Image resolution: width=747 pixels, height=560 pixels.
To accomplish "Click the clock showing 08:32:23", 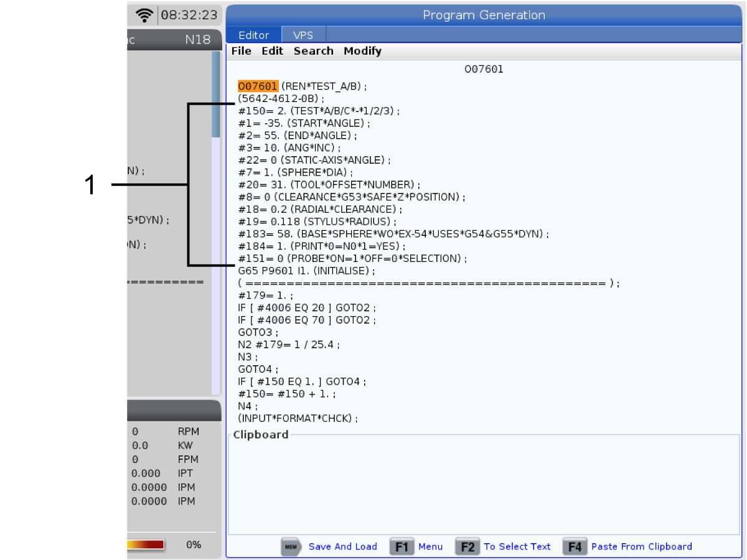I will (189, 14).
